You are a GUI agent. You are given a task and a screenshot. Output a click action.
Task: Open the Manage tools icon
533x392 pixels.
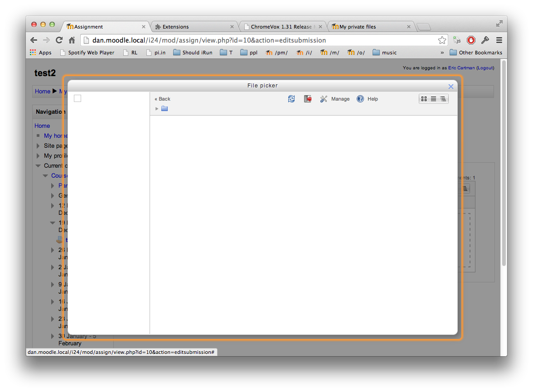coord(324,99)
